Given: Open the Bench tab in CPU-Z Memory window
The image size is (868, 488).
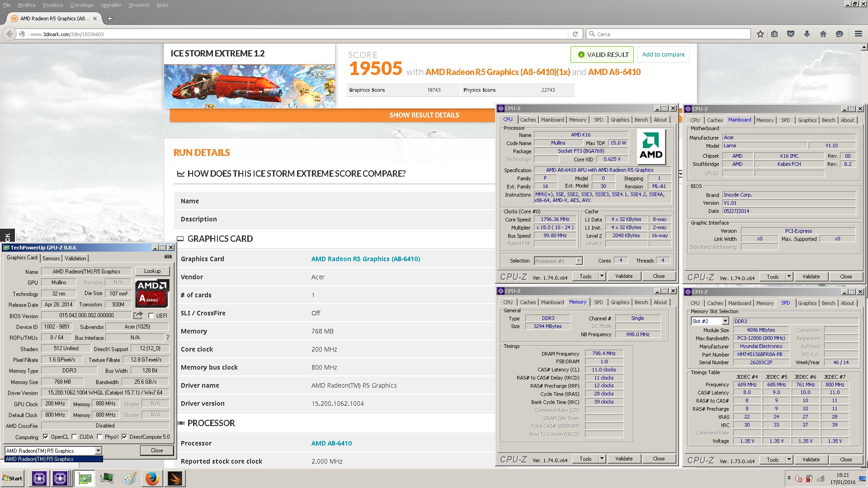Looking at the screenshot, I should pyautogui.click(x=641, y=302).
